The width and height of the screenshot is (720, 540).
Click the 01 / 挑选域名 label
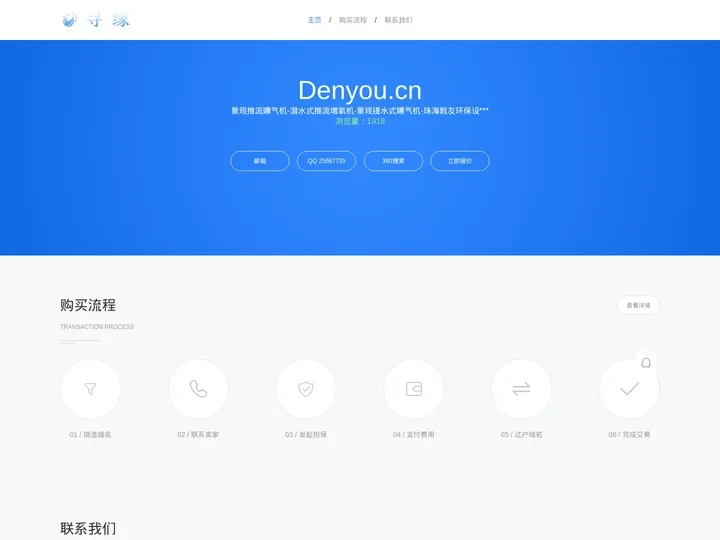point(90,434)
